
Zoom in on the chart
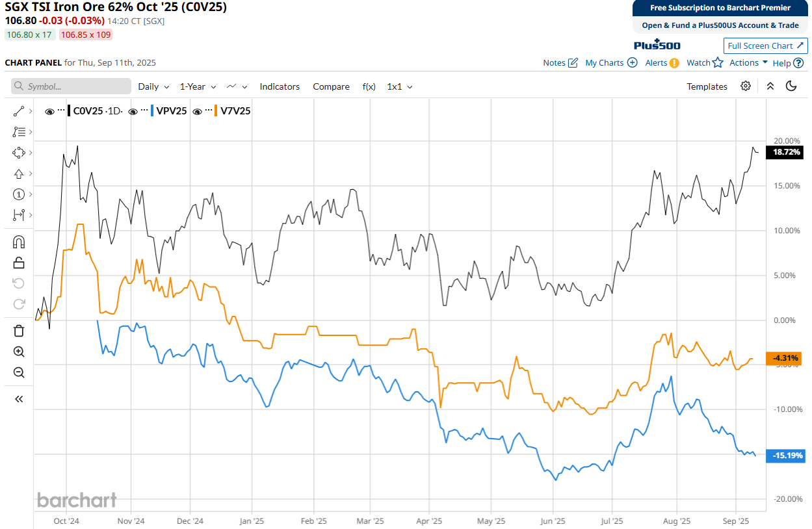(19, 352)
